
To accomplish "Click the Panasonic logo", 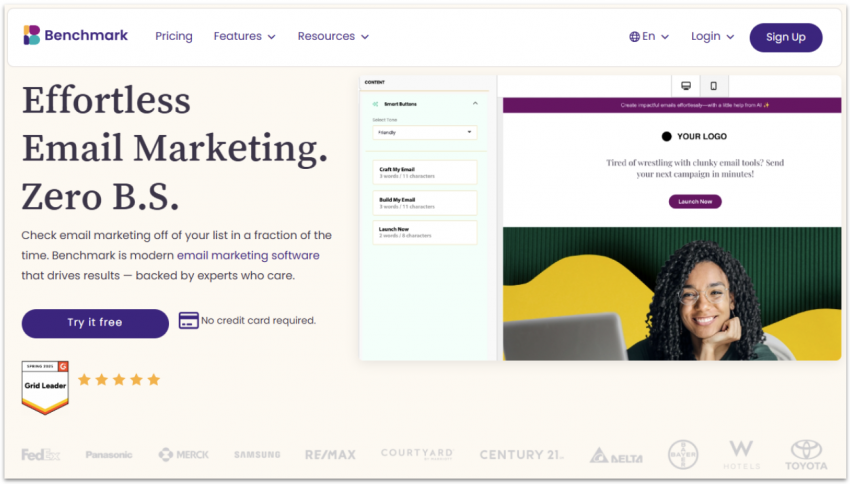I will pyautogui.click(x=108, y=455).
